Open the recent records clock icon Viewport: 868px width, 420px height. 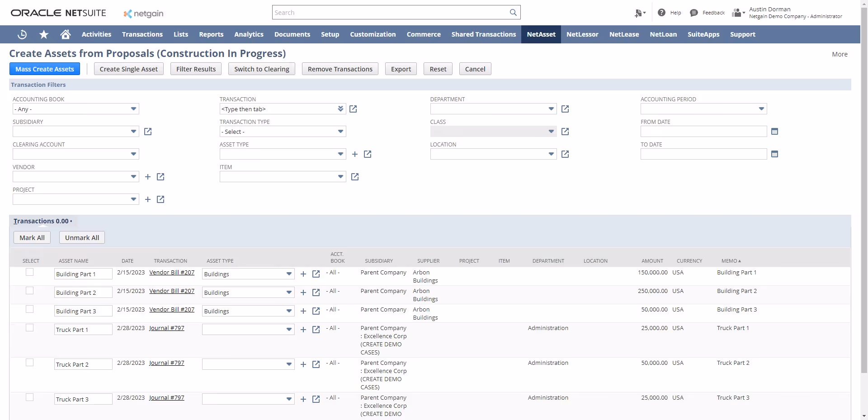(21, 34)
